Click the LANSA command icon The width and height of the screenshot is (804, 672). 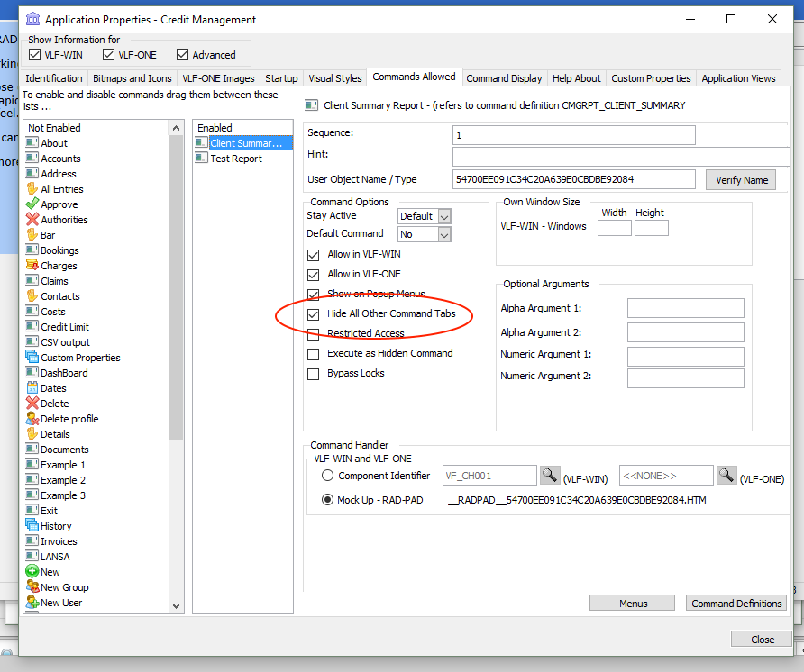pos(32,556)
